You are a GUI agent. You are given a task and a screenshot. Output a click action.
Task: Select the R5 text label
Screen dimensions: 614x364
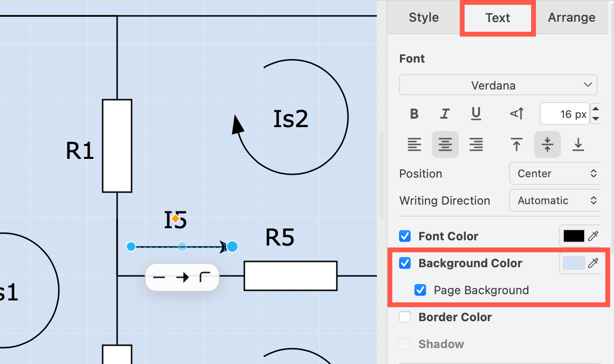click(280, 237)
